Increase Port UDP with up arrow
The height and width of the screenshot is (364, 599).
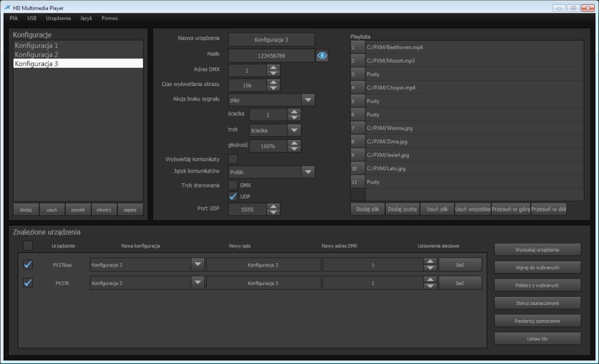click(x=273, y=206)
